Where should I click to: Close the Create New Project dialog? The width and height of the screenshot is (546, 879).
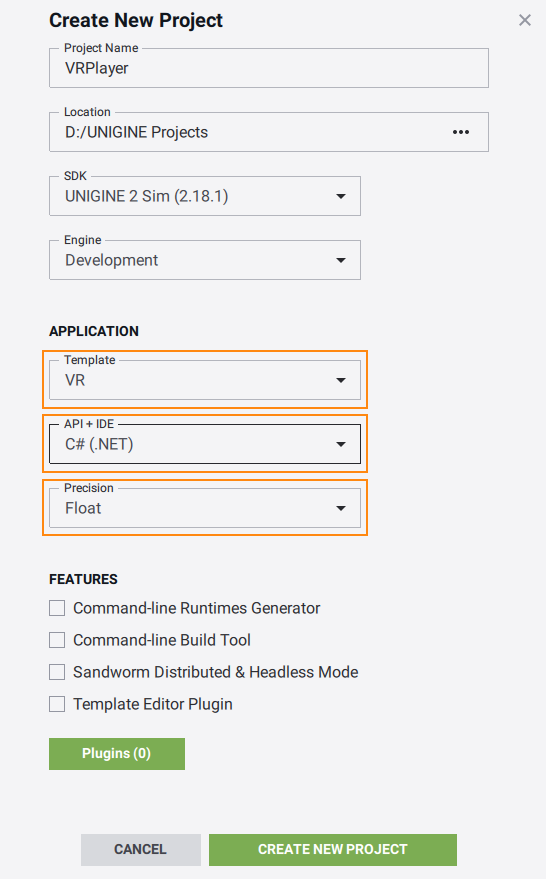[525, 20]
